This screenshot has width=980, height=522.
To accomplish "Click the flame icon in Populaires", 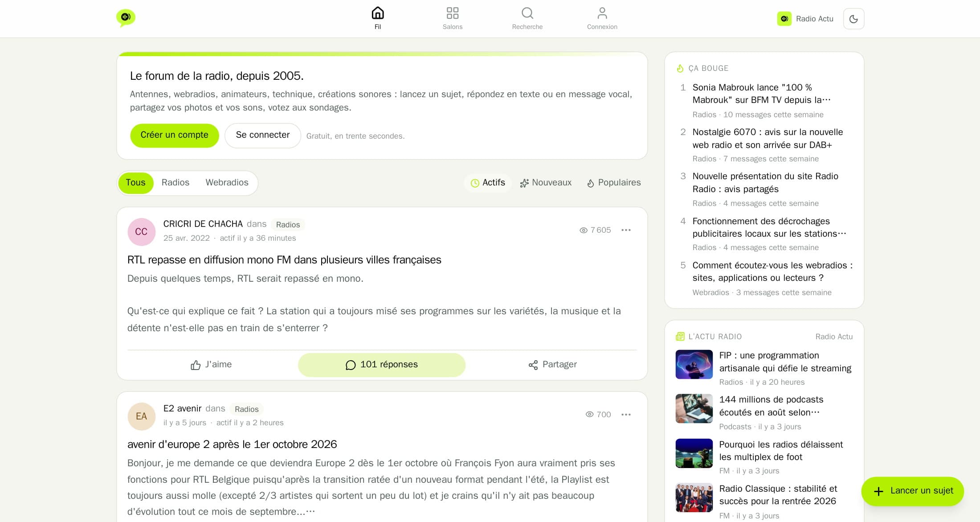I will point(591,183).
